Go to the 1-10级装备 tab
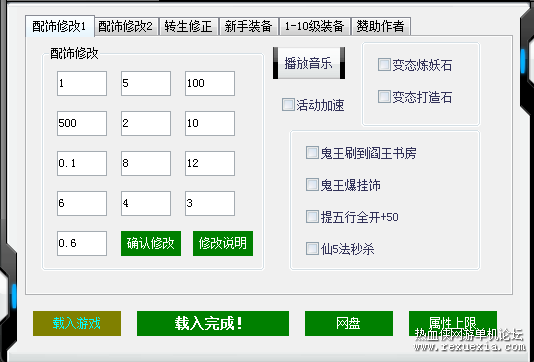 [x=315, y=27]
